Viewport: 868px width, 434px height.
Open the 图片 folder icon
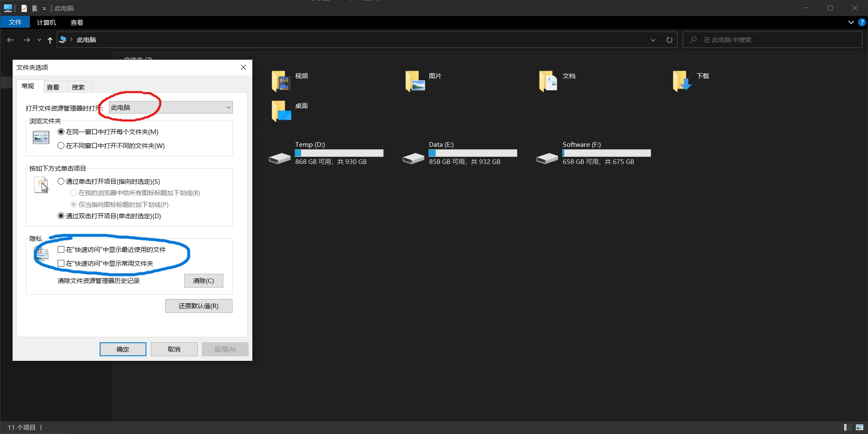(415, 81)
